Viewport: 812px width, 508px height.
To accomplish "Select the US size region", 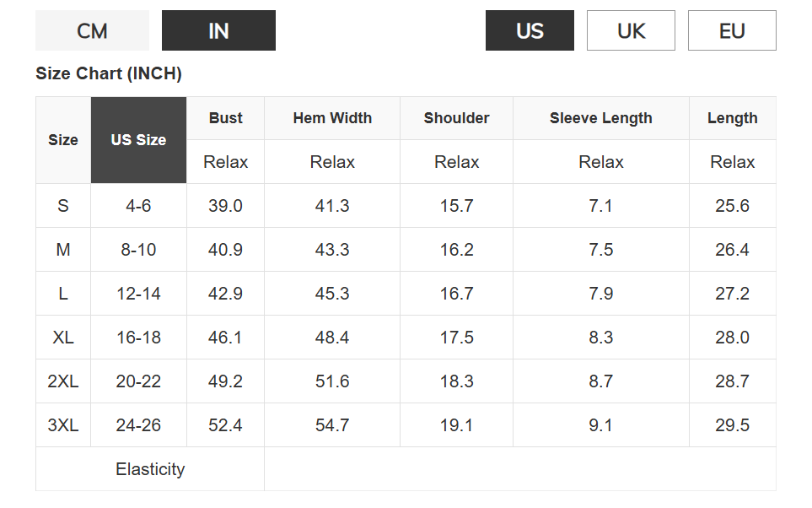I will [x=530, y=31].
